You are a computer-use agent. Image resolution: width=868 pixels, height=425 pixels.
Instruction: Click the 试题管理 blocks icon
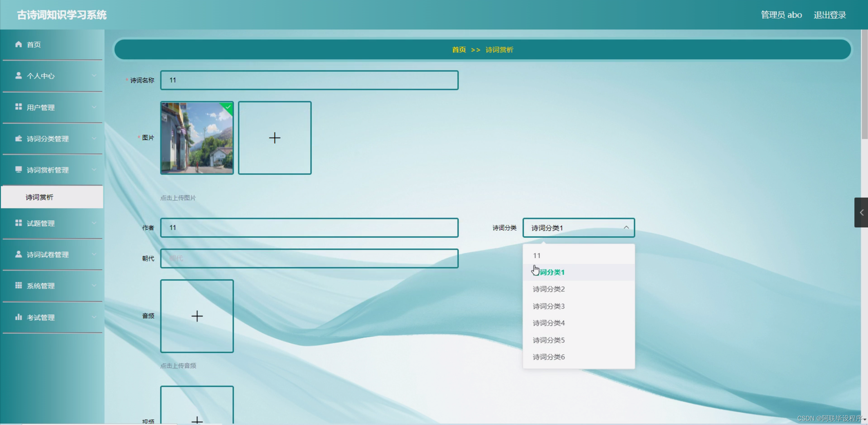pos(19,223)
